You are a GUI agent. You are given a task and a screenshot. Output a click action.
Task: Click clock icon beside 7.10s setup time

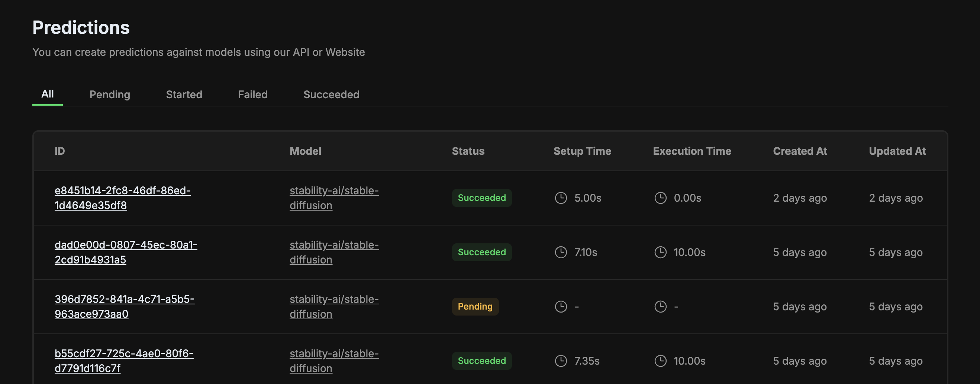pos(561,252)
